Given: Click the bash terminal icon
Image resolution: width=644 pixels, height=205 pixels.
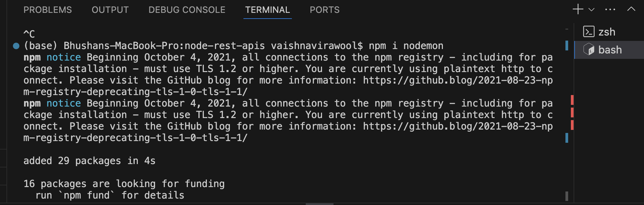Looking at the screenshot, I should (589, 50).
